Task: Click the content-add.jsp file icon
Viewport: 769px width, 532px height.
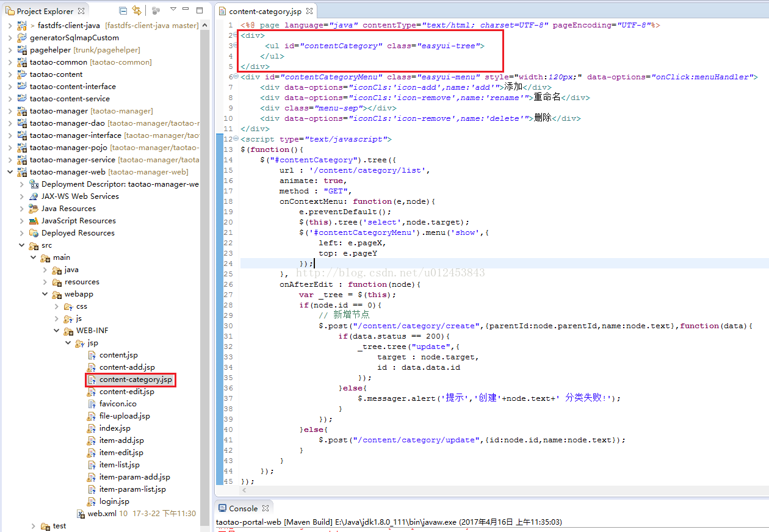Action: click(x=92, y=367)
